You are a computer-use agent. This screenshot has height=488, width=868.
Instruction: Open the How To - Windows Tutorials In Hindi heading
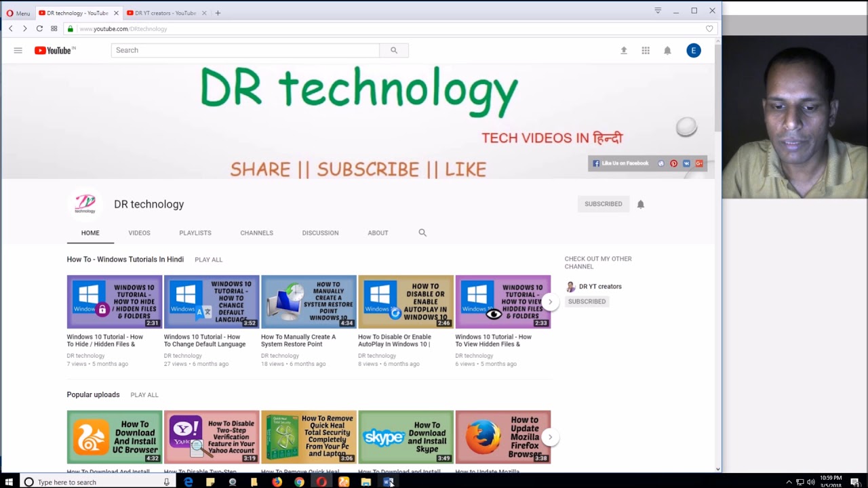click(x=125, y=260)
